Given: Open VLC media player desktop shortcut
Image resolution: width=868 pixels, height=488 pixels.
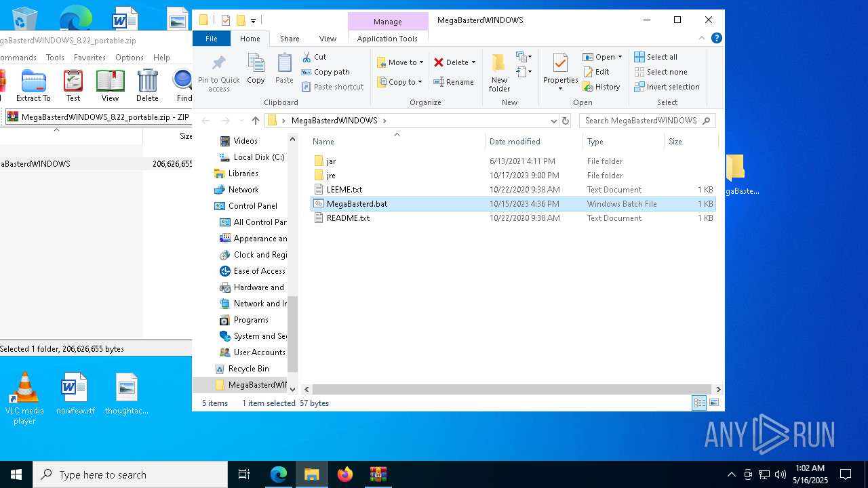Looking at the screenshot, I should pos(24,399).
